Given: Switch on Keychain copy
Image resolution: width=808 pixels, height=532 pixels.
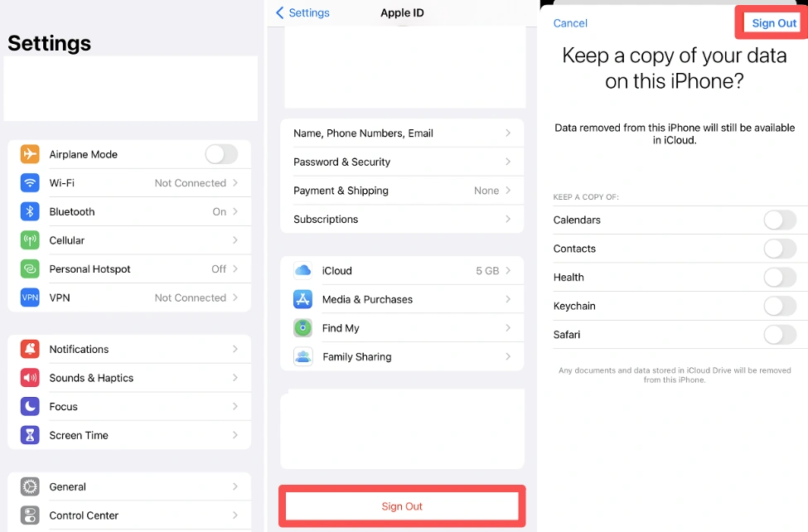Looking at the screenshot, I should [x=780, y=307].
